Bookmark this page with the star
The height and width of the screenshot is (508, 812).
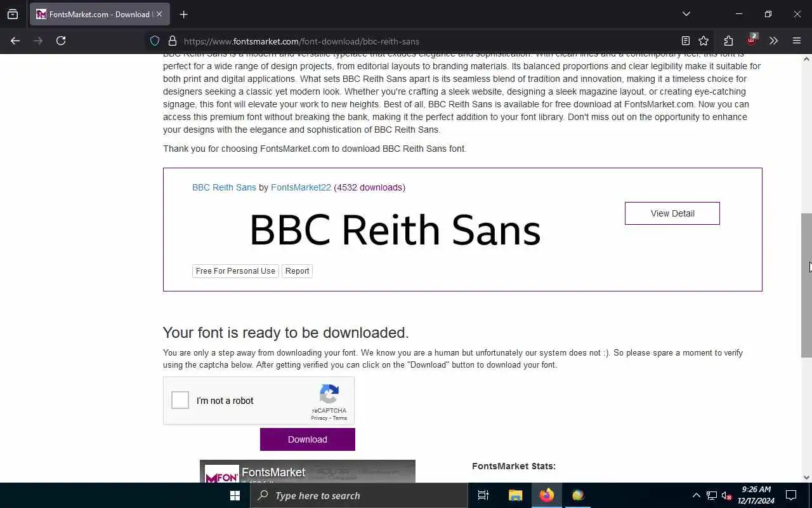[704, 41]
